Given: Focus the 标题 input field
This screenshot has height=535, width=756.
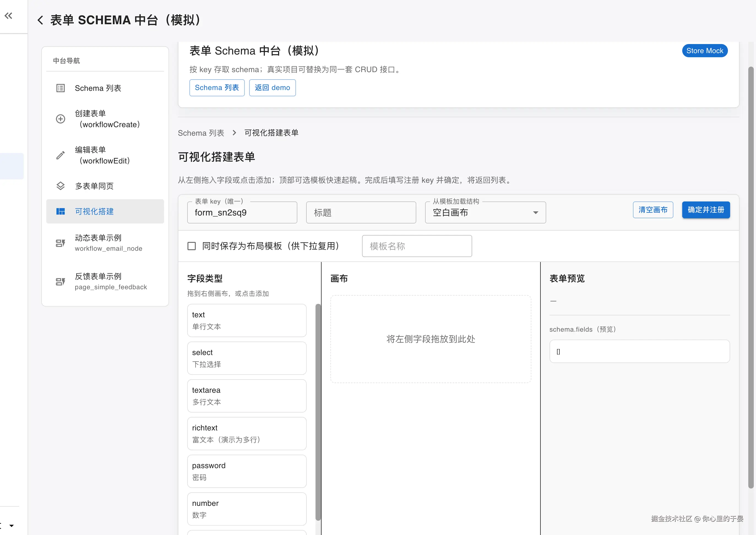Looking at the screenshot, I should 361,212.
